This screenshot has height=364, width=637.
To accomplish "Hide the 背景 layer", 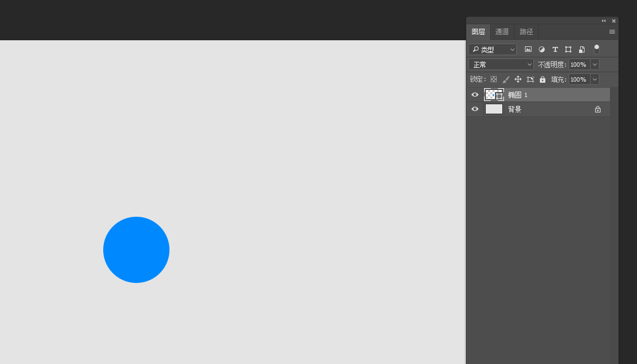I will 475,109.
